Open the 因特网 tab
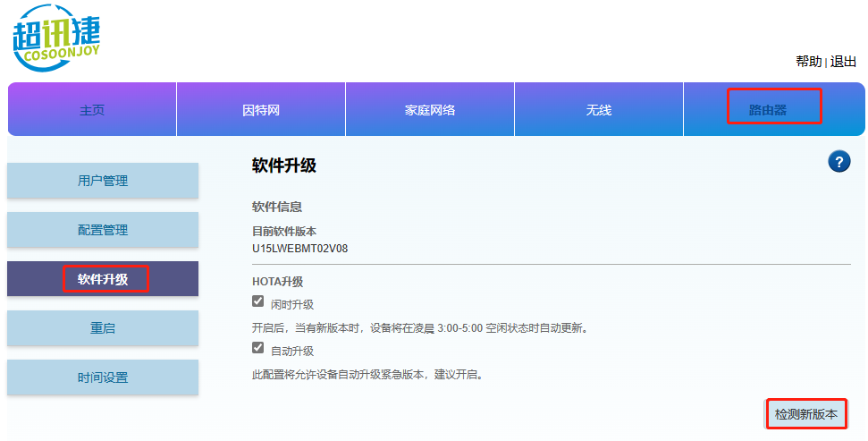This screenshot has height=441, width=868. click(x=261, y=110)
